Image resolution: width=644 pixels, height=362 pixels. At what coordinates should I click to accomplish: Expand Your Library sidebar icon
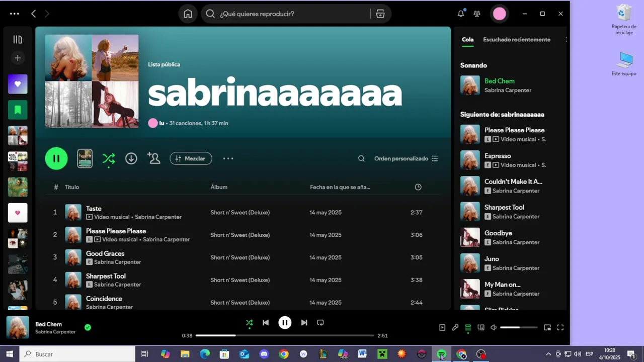(18, 40)
